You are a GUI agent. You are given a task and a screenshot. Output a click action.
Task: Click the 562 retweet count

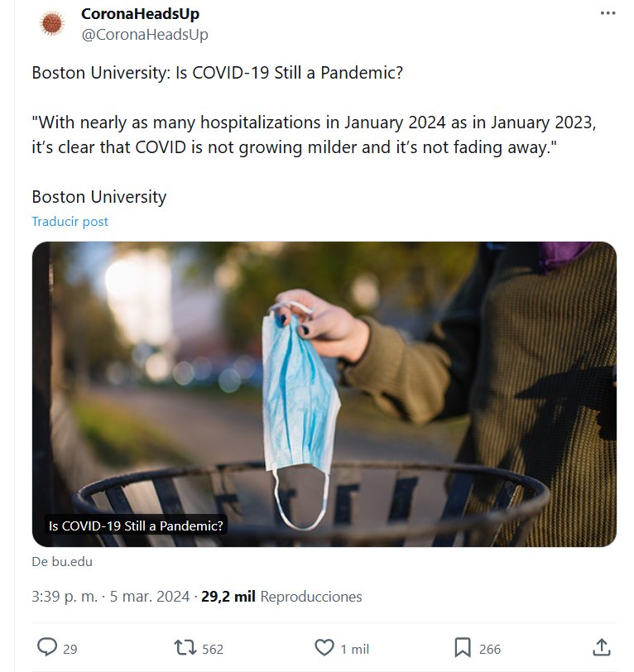click(x=213, y=649)
